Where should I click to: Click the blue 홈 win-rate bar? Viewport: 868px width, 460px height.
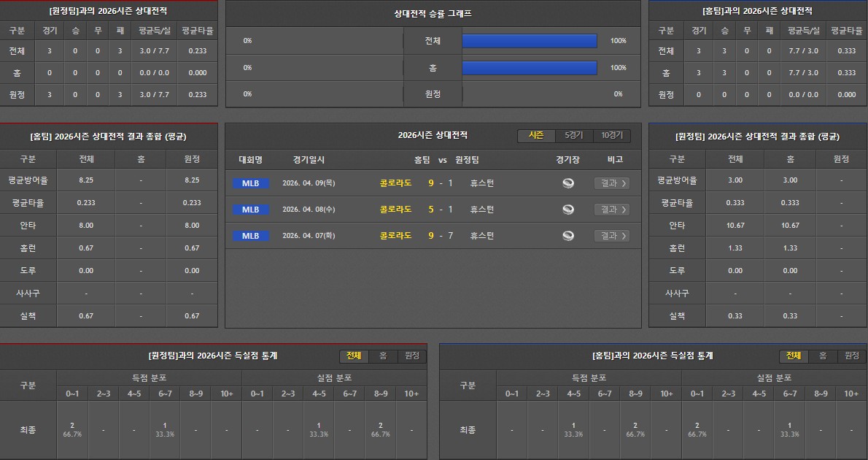530,68
